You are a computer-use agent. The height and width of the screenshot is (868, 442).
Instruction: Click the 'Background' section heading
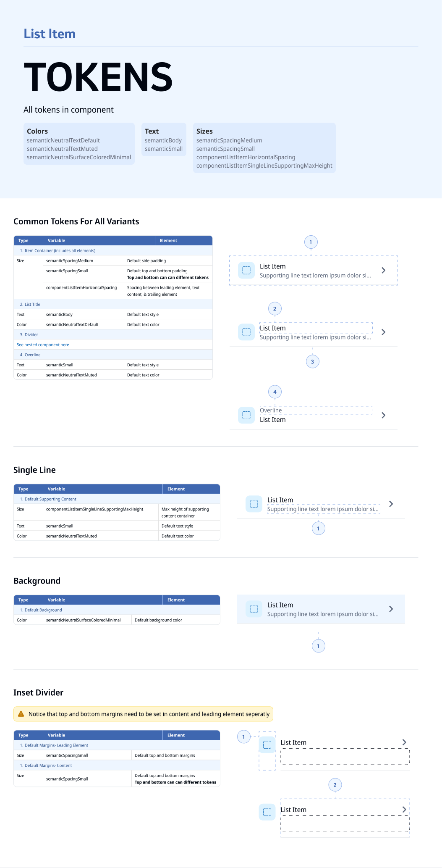tap(37, 581)
